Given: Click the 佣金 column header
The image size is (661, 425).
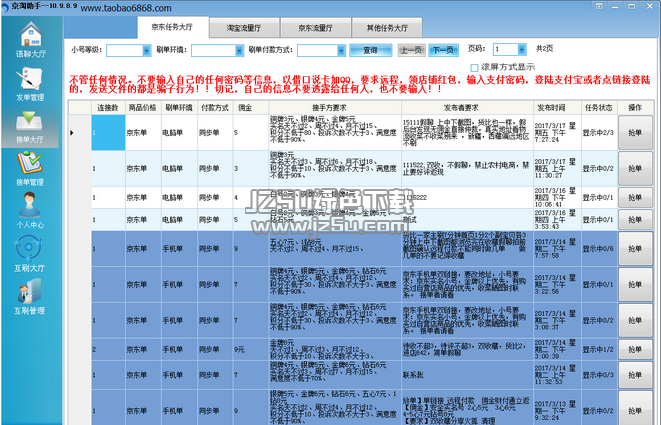Looking at the screenshot, I should pyautogui.click(x=251, y=108).
